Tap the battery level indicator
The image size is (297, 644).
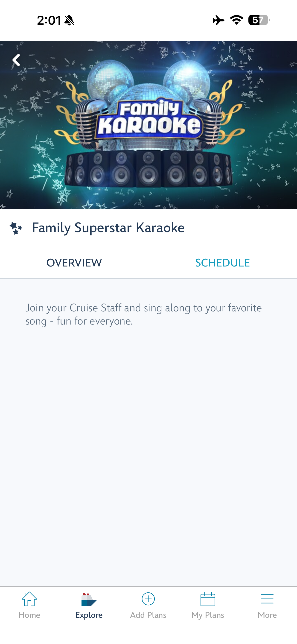259,20
